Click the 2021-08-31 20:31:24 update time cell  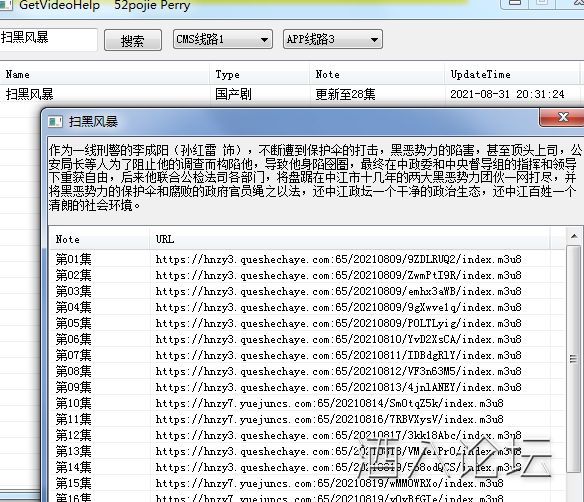[507, 94]
